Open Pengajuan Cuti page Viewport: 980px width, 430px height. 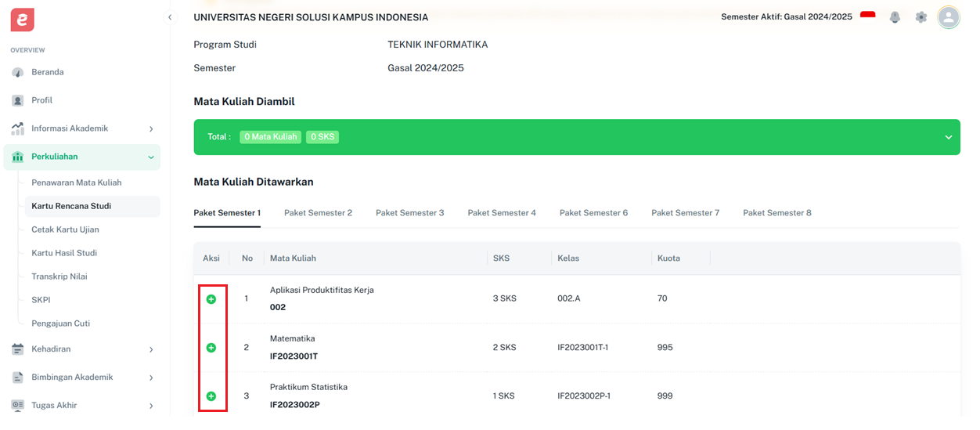[x=61, y=323]
